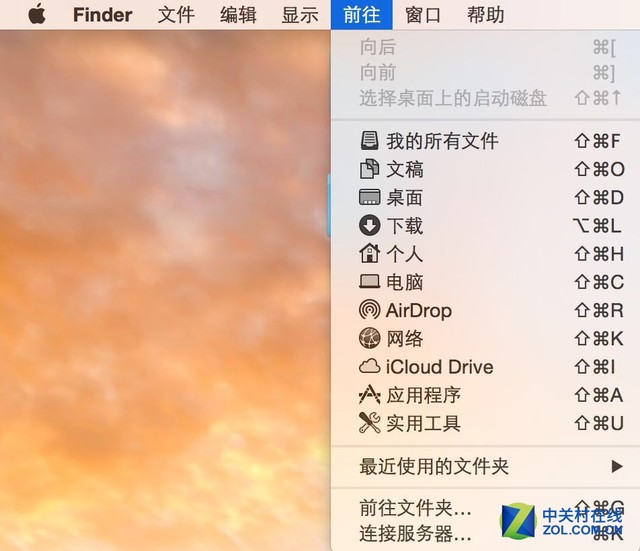
Task: Click the Applications icon next to 应用程序
Action: pos(370,395)
